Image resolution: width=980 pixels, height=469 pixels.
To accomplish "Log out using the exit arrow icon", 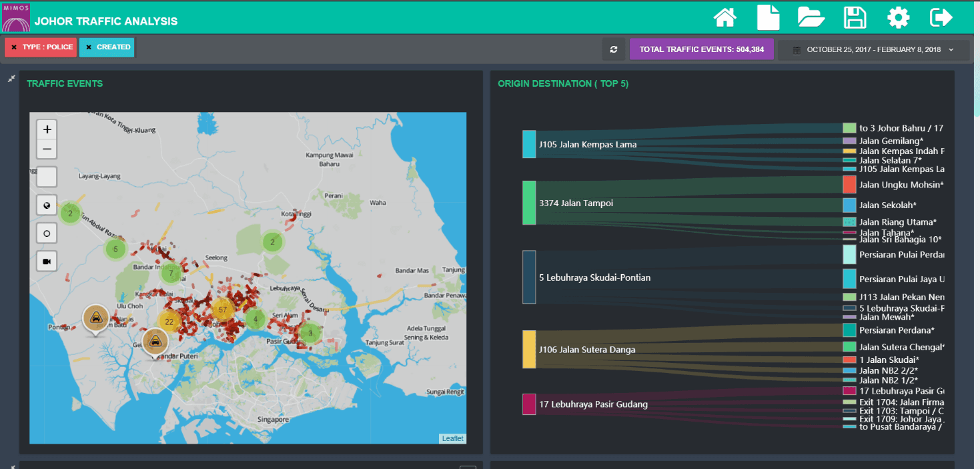I will [941, 17].
